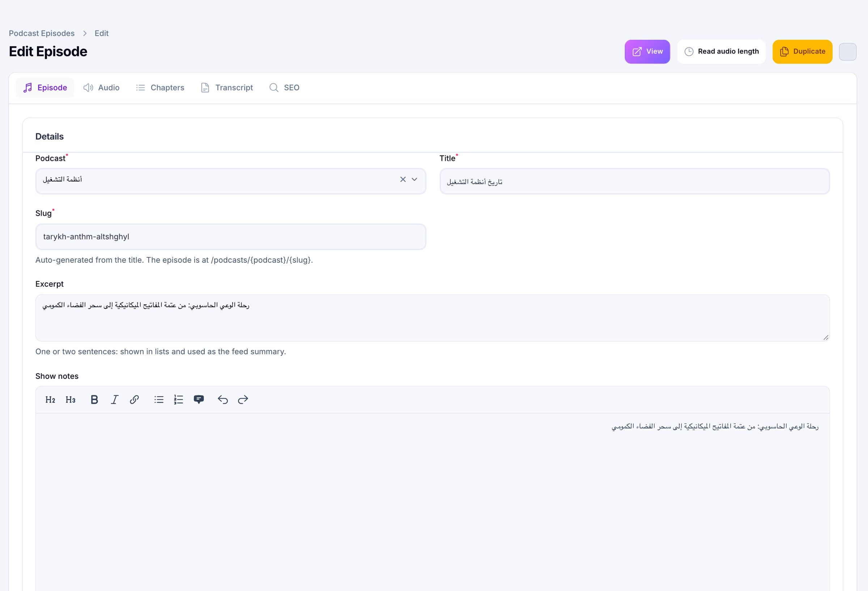Insert a link in show notes
This screenshot has width=868, height=591.
click(x=135, y=399)
